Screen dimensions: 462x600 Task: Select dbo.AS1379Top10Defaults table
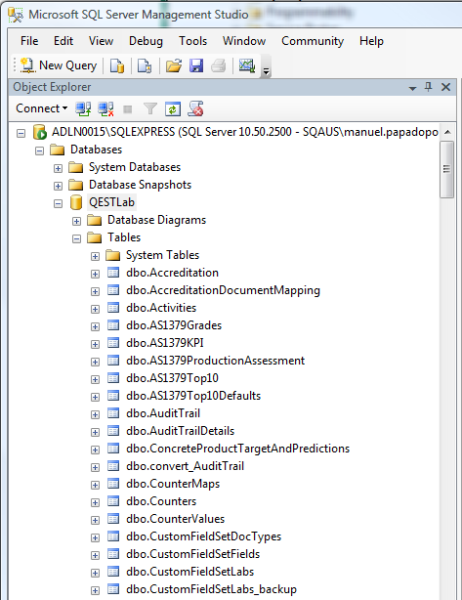193,396
